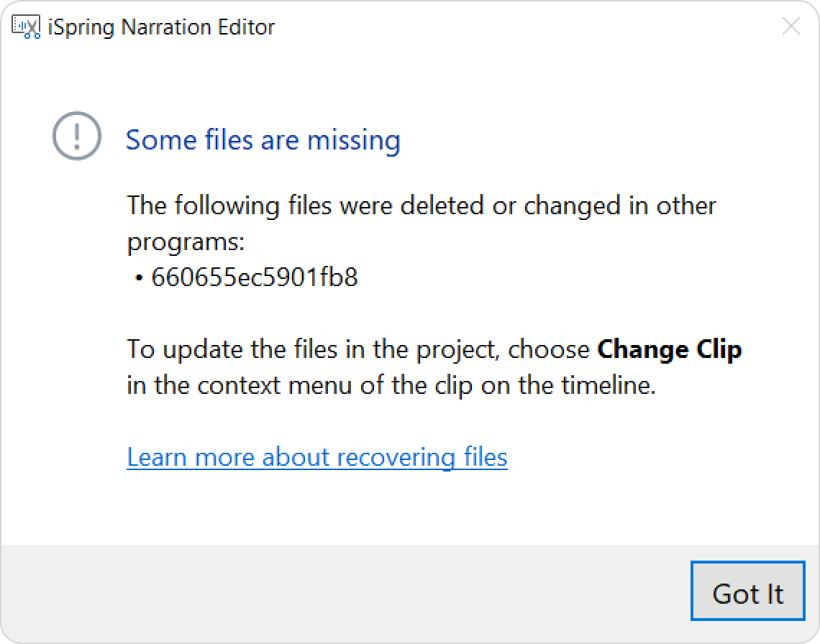Open the Learn more about recovering files link
This screenshot has height=644, width=820.
pos(317,457)
